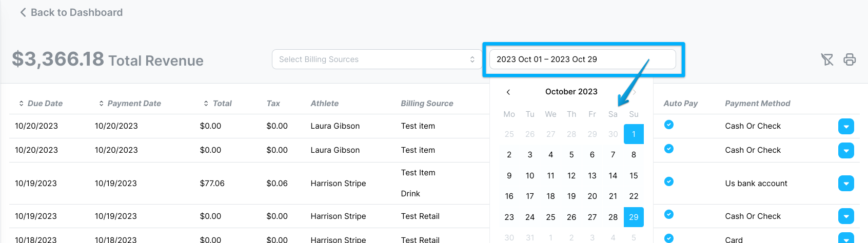The height and width of the screenshot is (243, 868).
Task: Sort by Payment Date column
Action: click(130, 104)
